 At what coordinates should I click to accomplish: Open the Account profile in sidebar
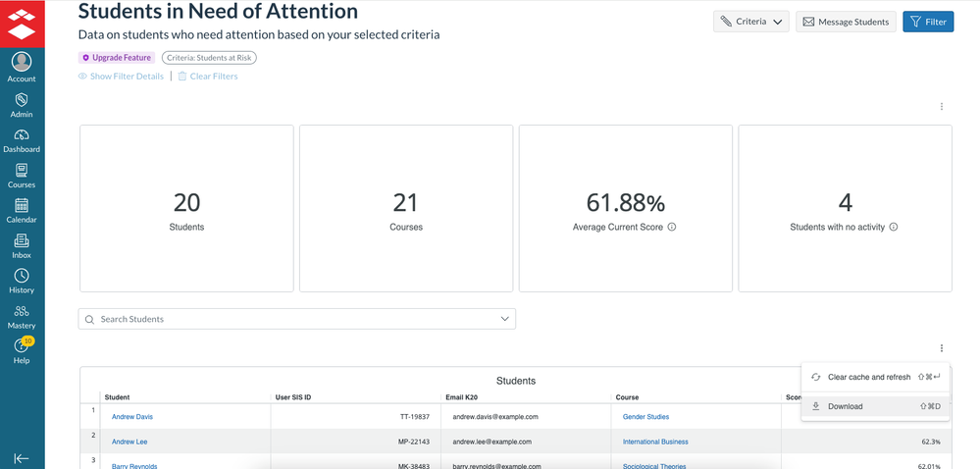(x=22, y=67)
